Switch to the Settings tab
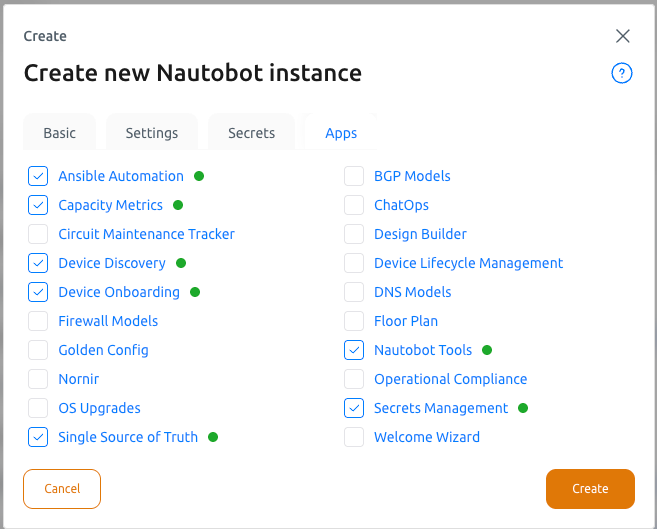657x529 pixels. pyautogui.click(x=152, y=133)
